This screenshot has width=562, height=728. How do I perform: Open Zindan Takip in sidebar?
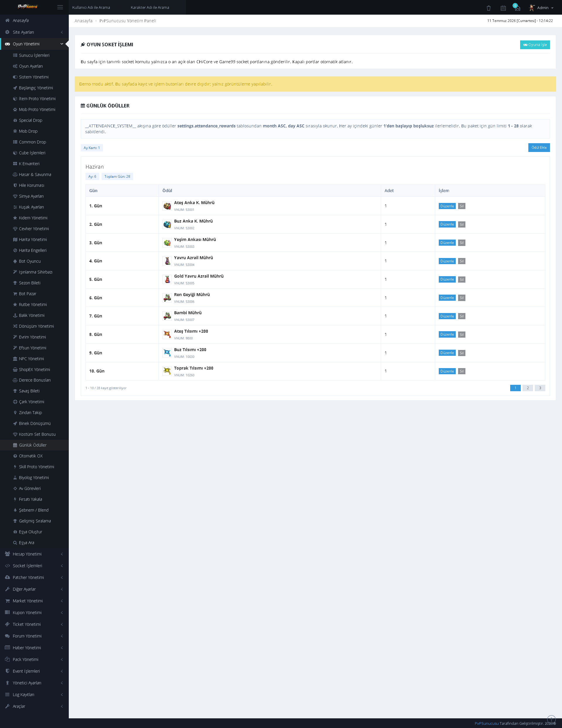coord(34,413)
